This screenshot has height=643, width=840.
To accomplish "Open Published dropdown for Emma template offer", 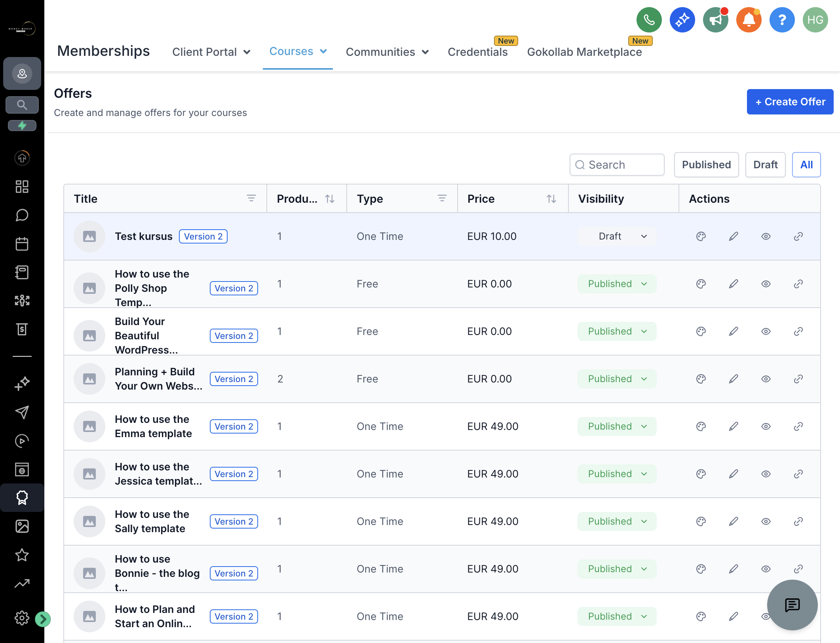I will pyautogui.click(x=617, y=426).
